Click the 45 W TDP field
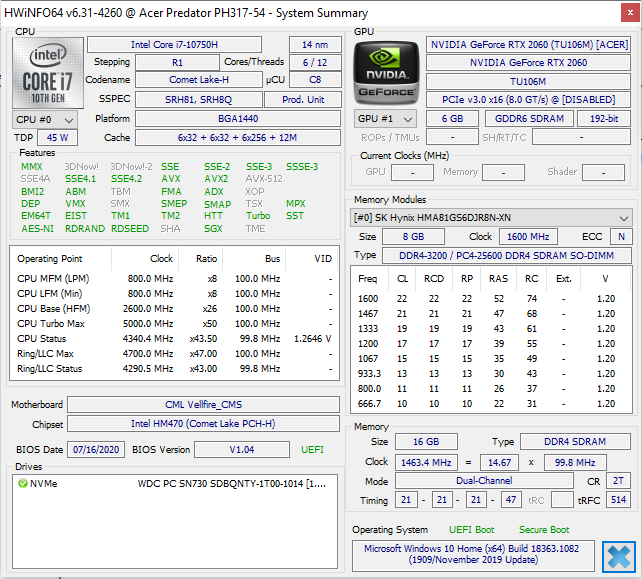Image resolution: width=642 pixels, height=579 pixels. coord(57,138)
